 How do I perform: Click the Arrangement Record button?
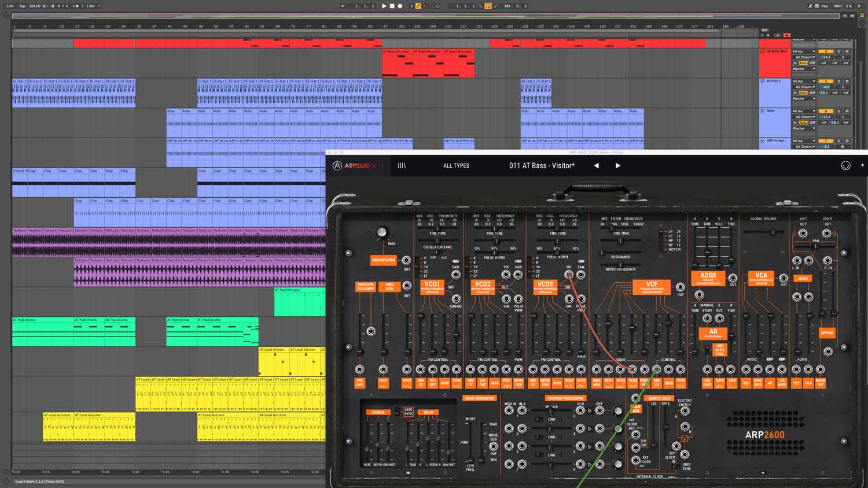[x=399, y=6]
